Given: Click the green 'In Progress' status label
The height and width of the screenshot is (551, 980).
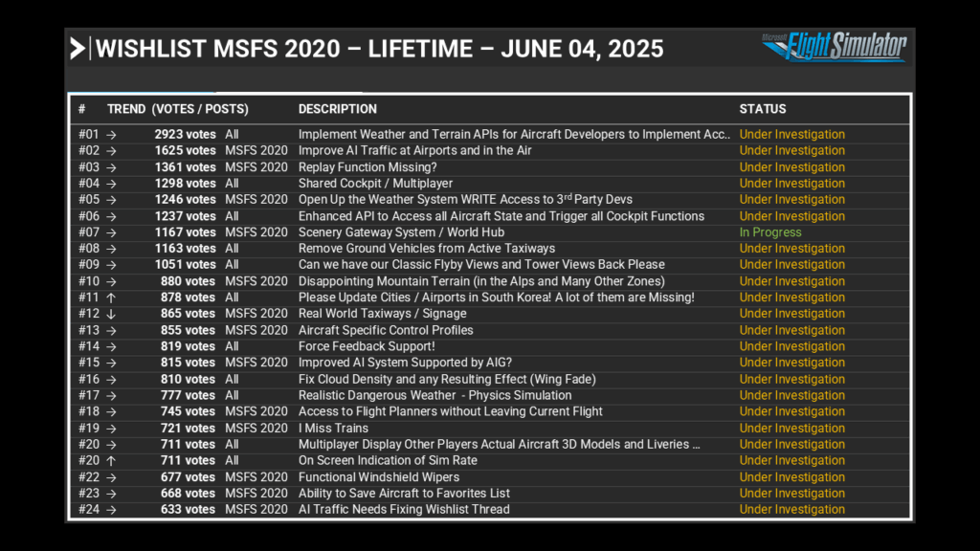Looking at the screenshot, I should point(770,232).
